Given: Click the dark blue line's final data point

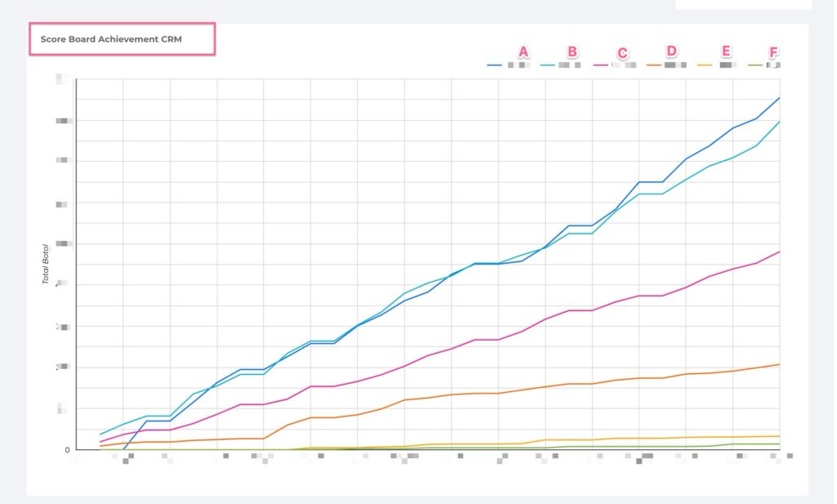Looking at the screenshot, I should pos(779,98).
